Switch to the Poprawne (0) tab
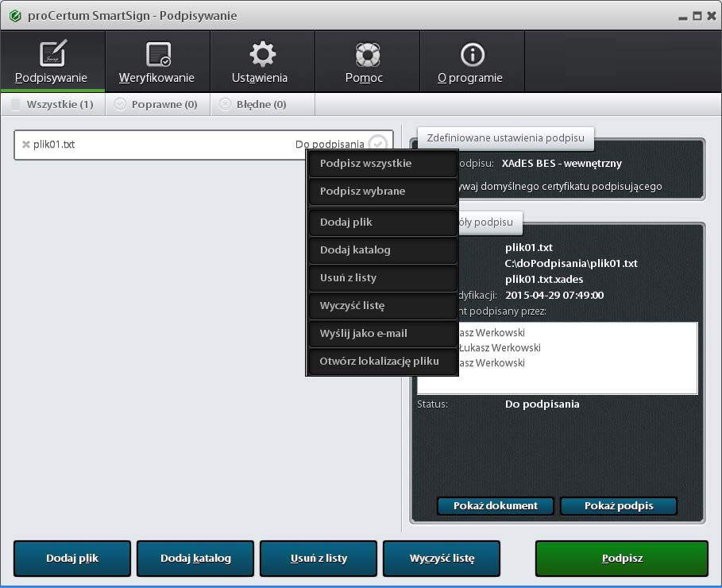Screen dimensions: 722x588 coord(157,105)
